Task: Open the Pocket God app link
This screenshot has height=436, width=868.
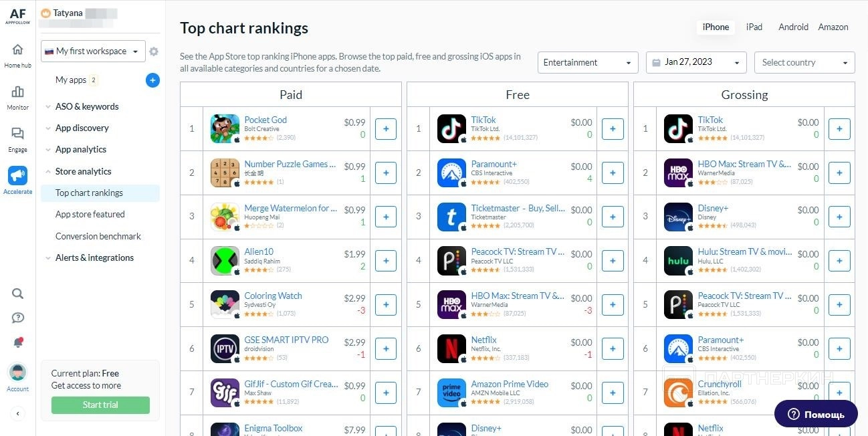Action: click(265, 120)
